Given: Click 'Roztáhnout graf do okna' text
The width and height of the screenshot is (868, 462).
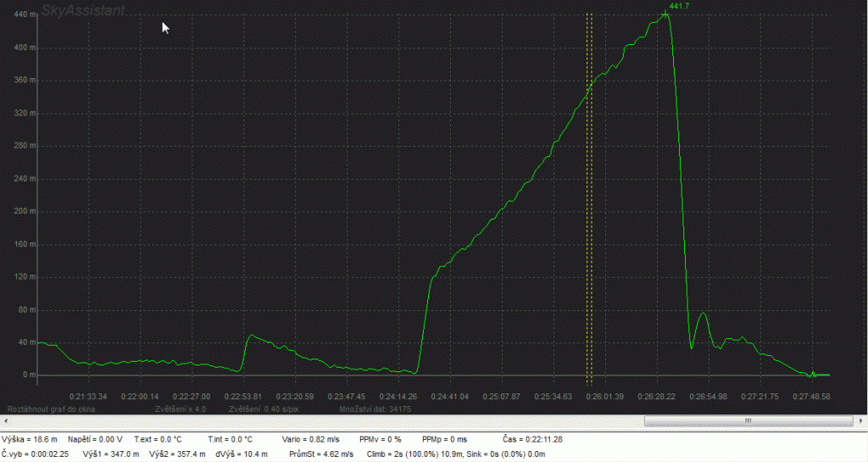Looking at the screenshot, I should tap(49, 409).
